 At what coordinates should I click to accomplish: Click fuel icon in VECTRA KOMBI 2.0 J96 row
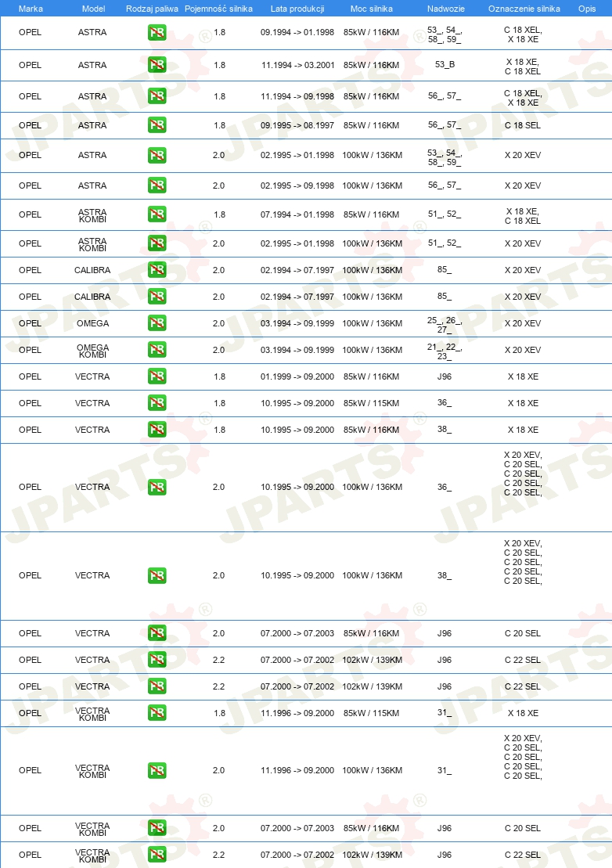click(x=157, y=827)
